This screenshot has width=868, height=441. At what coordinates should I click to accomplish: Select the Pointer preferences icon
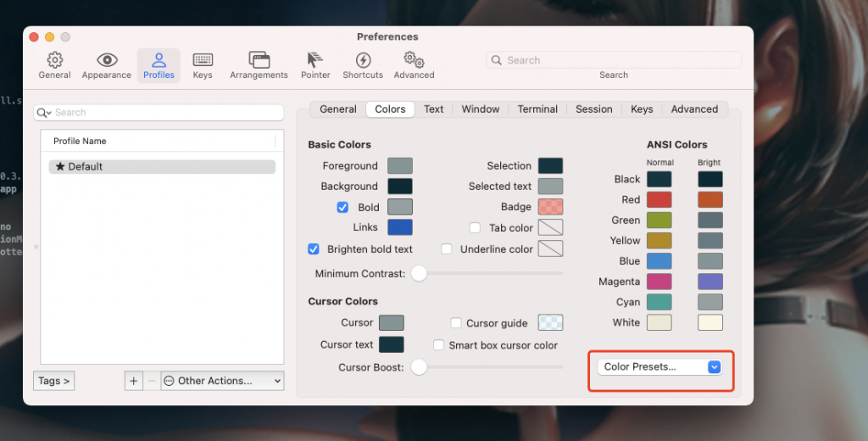[x=315, y=60]
